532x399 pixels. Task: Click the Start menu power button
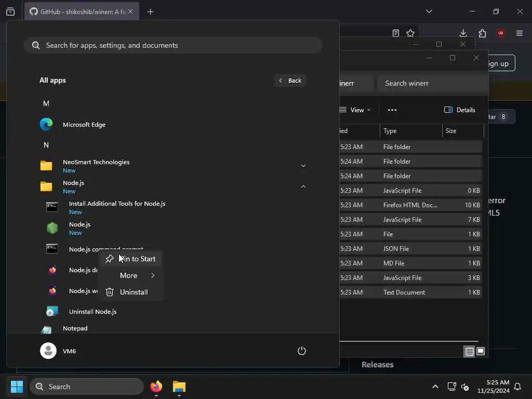tap(302, 351)
